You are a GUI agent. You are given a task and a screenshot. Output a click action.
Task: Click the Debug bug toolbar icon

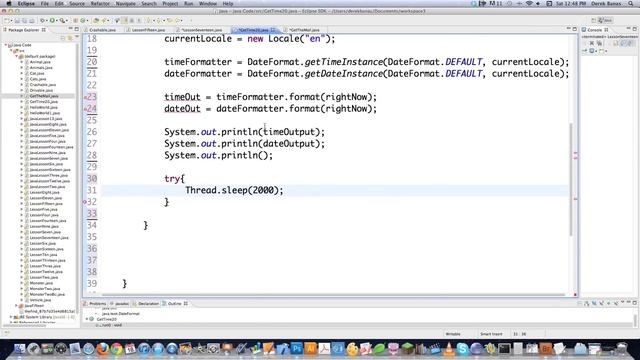tap(42, 20)
